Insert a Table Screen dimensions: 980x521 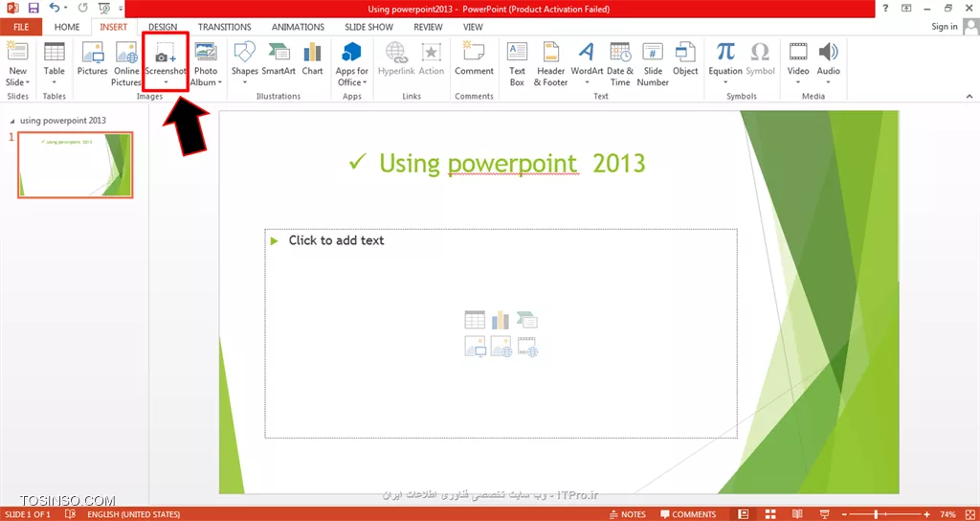[55, 64]
